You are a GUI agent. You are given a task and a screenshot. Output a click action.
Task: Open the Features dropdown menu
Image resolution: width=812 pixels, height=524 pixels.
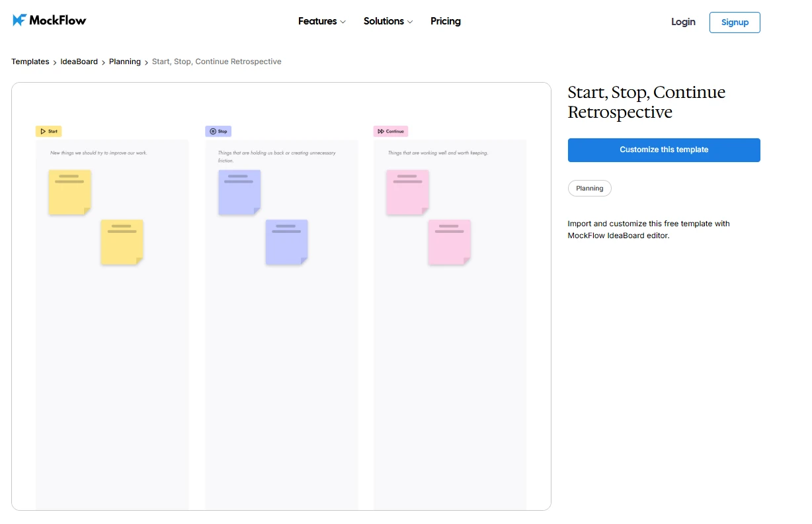tap(321, 21)
